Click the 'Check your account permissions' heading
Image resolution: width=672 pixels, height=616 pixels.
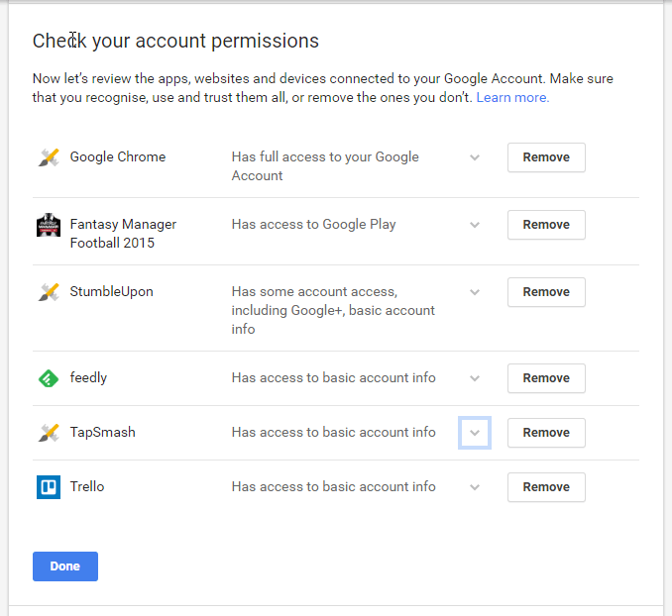[x=175, y=42]
